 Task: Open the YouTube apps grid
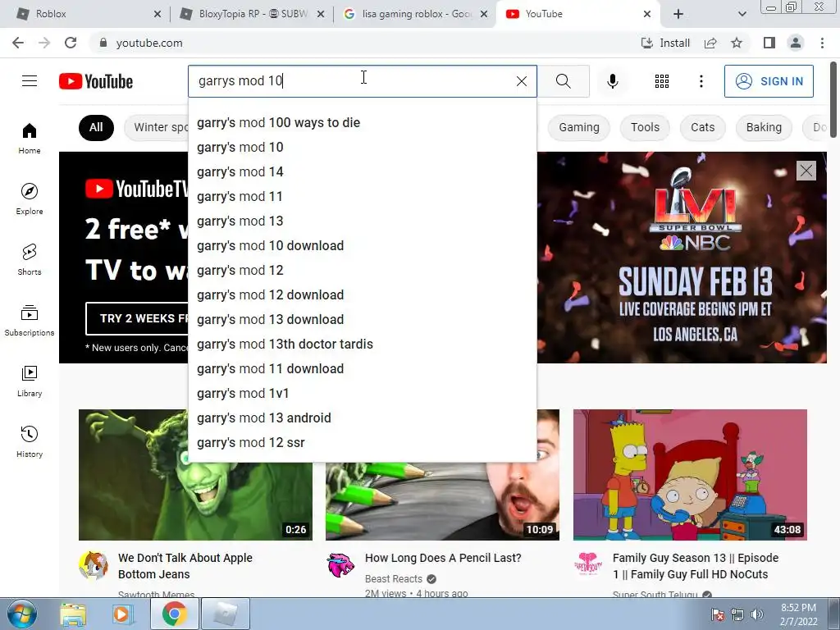(662, 81)
